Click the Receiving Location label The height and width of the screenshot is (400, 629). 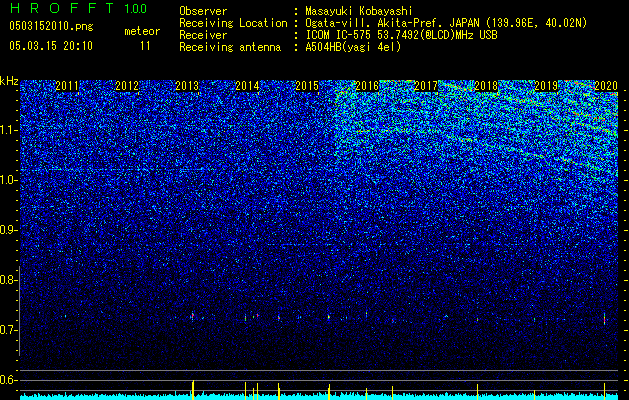tap(233, 23)
